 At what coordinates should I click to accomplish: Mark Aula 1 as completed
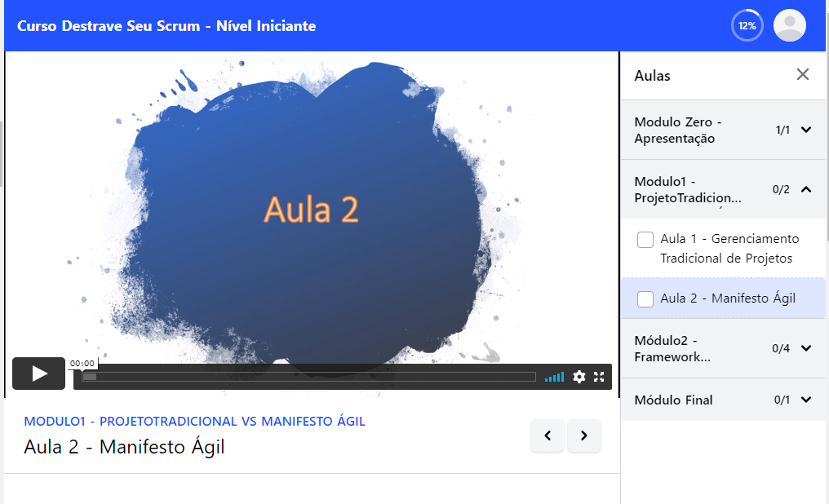pos(645,240)
